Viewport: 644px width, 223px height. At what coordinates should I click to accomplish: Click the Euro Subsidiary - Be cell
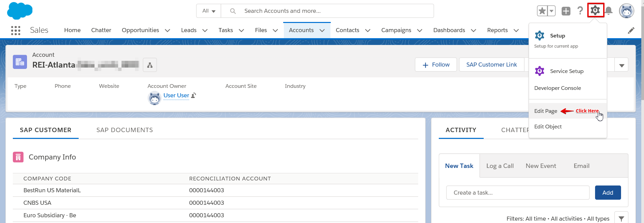point(50,215)
